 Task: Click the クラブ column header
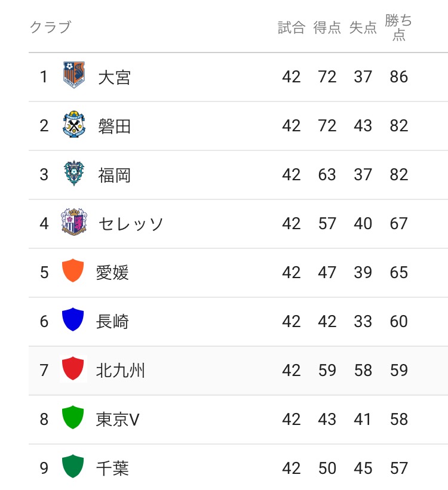coord(50,27)
